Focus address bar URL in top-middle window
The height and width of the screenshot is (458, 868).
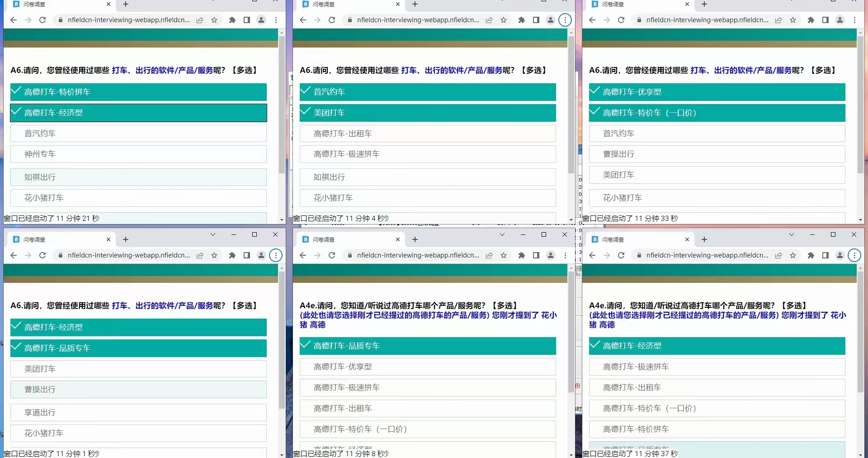click(x=418, y=20)
